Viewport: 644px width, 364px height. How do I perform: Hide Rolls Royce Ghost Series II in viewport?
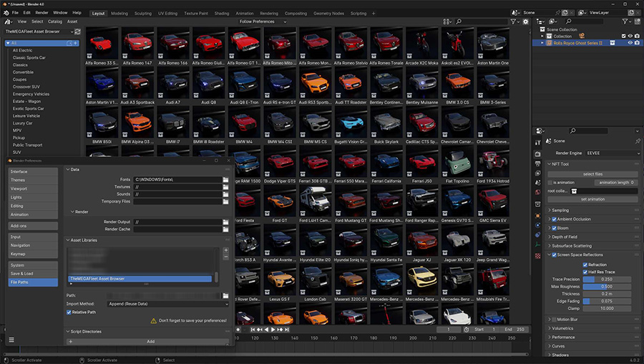pyautogui.click(x=630, y=43)
